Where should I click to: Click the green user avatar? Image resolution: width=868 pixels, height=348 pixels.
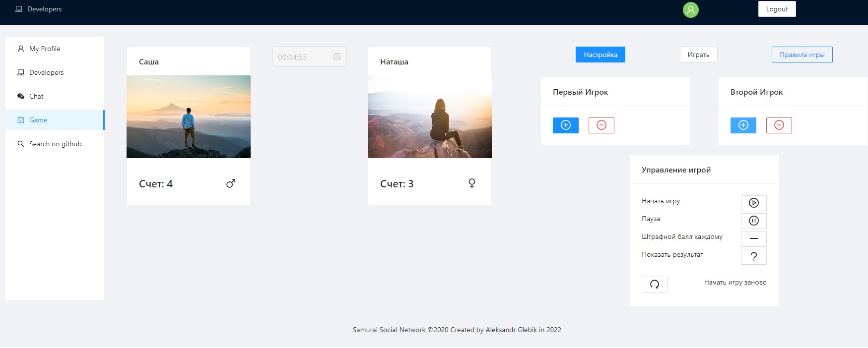[691, 10]
